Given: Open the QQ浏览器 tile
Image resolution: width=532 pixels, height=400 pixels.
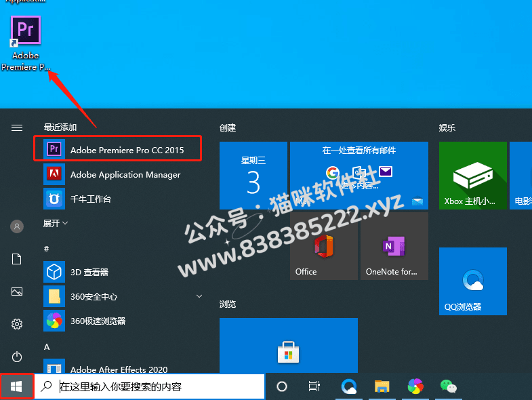Looking at the screenshot, I should pos(473,281).
